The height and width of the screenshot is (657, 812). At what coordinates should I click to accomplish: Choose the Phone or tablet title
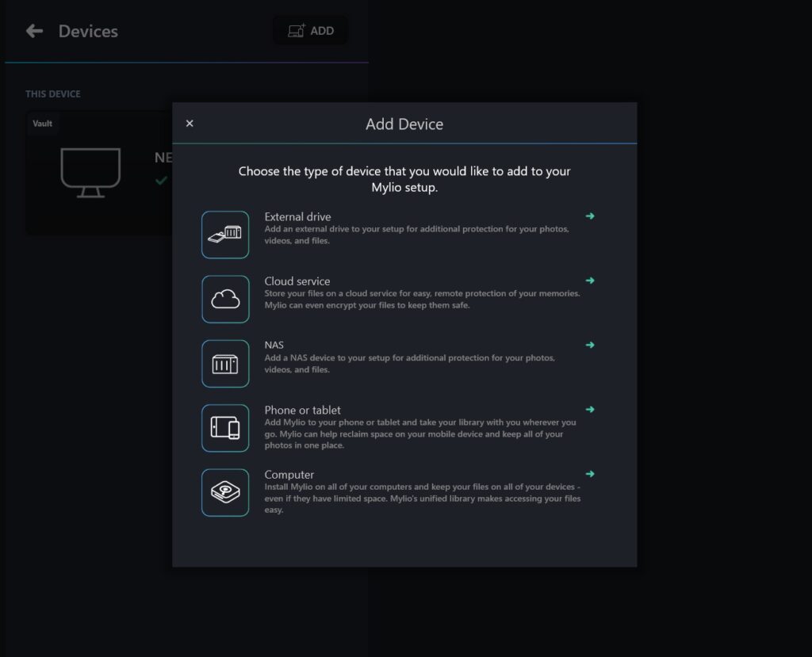302,411
